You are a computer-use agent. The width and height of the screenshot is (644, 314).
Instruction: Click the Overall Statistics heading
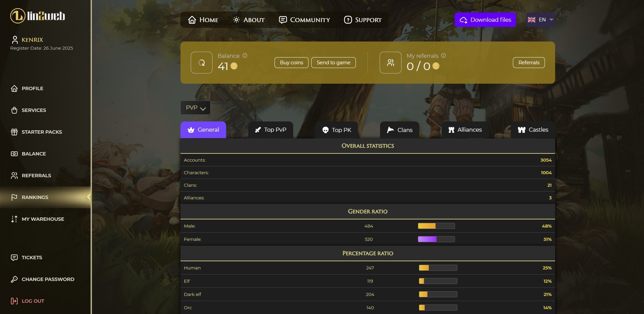[x=368, y=146]
